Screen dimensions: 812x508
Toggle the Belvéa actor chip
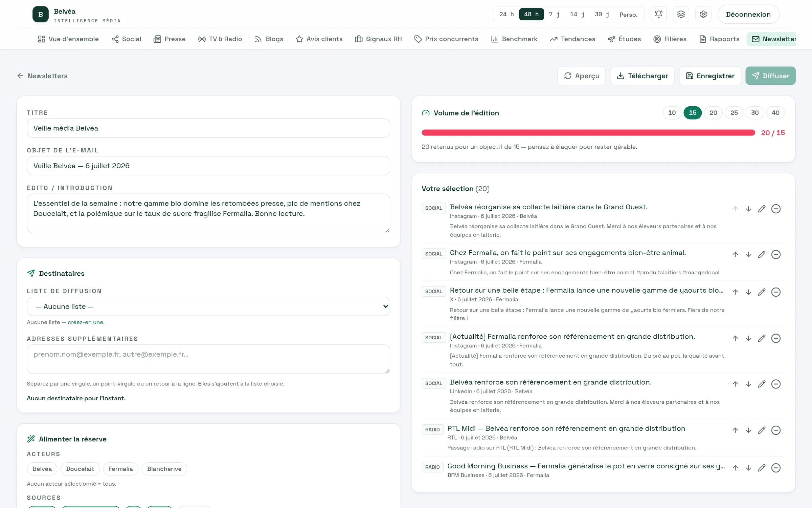coord(42,469)
